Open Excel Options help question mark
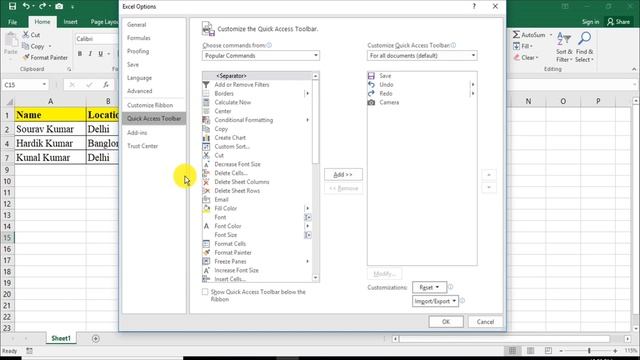Viewport: 640px width, 360px height. point(474,6)
